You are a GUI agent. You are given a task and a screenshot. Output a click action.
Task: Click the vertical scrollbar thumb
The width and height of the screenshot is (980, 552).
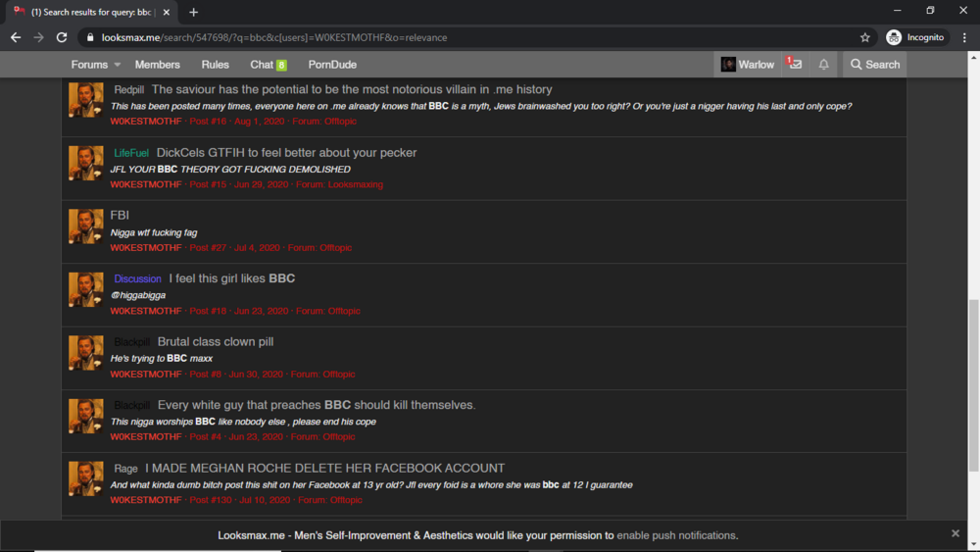[974, 384]
